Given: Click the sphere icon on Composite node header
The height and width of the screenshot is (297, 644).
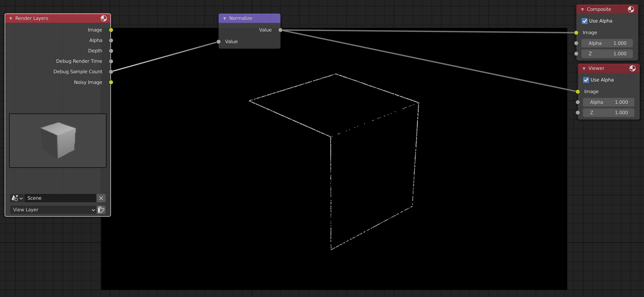Looking at the screenshot, I should (631, 9).
